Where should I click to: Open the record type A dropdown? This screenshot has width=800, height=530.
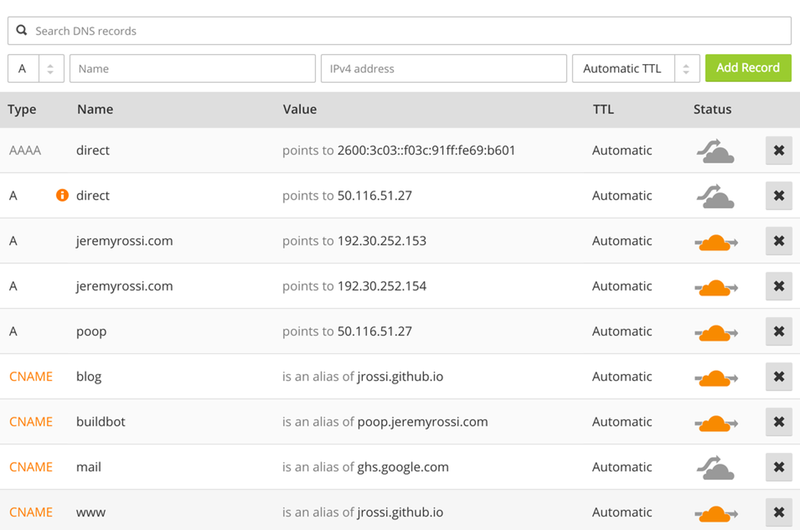[x=36, y=68]
